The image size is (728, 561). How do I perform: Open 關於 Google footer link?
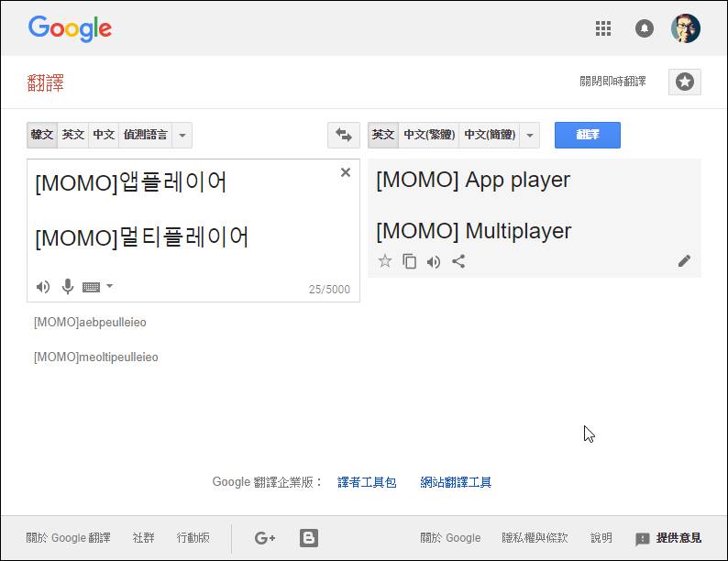tap(450, 538)
